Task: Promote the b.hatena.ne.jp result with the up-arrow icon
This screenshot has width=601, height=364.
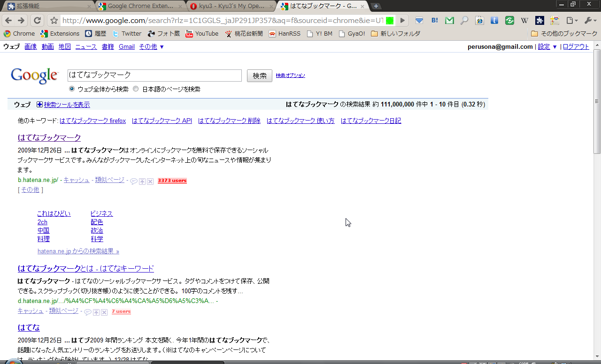Action: tap(142, 181)
